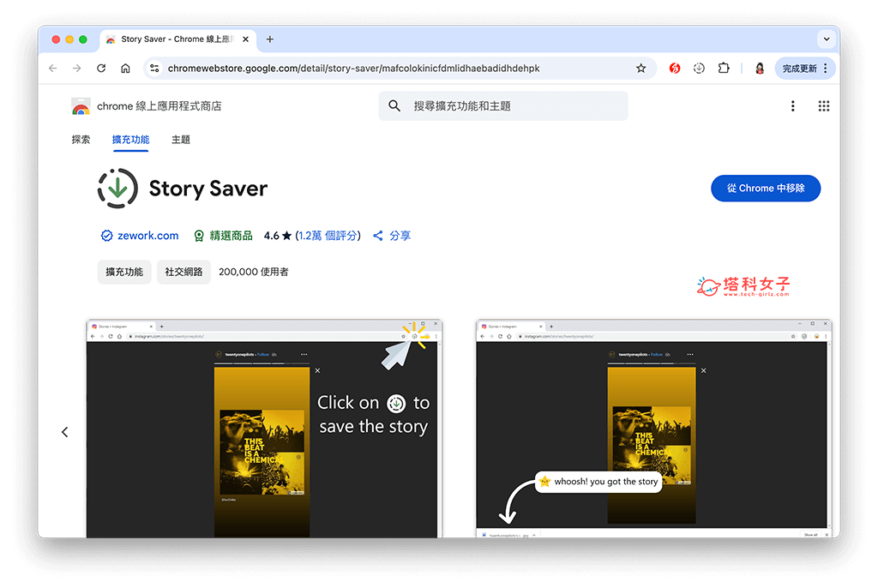Open the zework.com publisher link
This screenshot has height=588, width=878.
pos(147,236)
